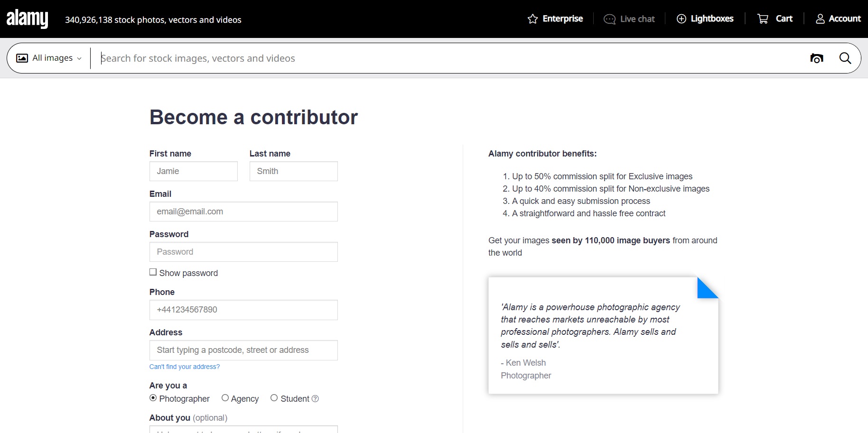Click the Enterprise star icon
The height and width of the screenshot is (433, 868).
tap(532, 19)
